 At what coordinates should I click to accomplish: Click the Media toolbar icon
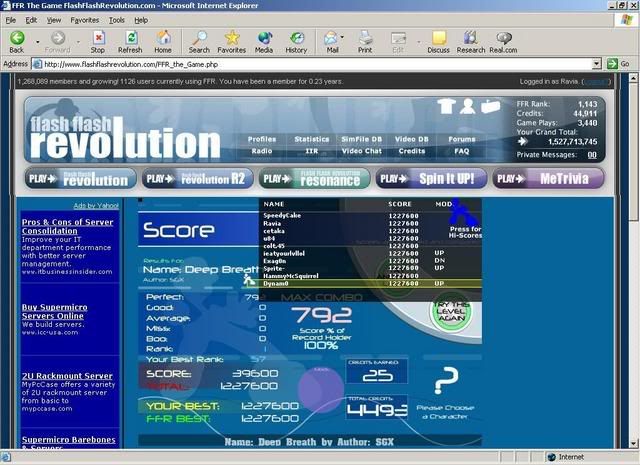(264, 41)
